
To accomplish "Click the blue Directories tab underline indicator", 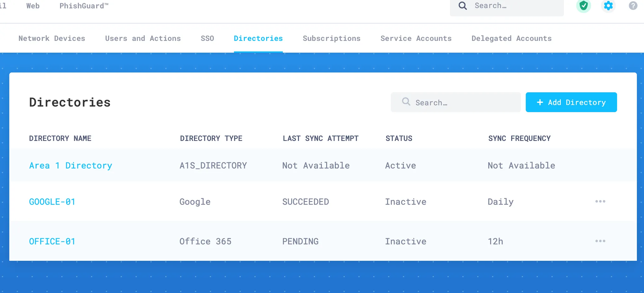I will [258, 52].
